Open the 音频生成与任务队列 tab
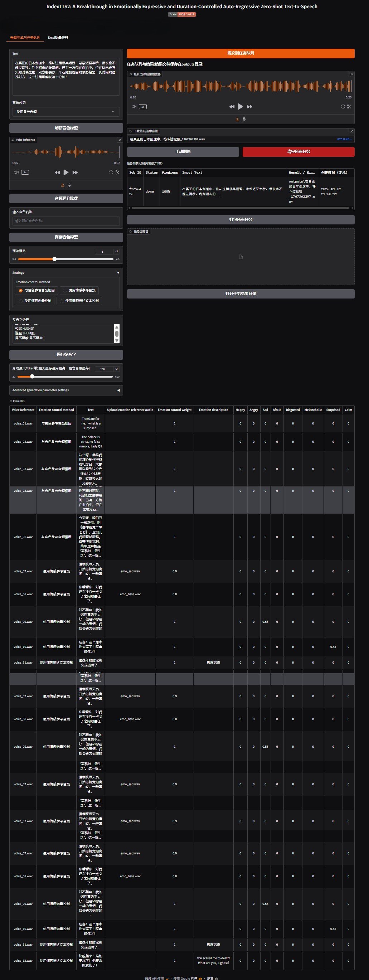The width and height of the screenshot is (369, 980). pyautogui.click(x=25, y=38)
